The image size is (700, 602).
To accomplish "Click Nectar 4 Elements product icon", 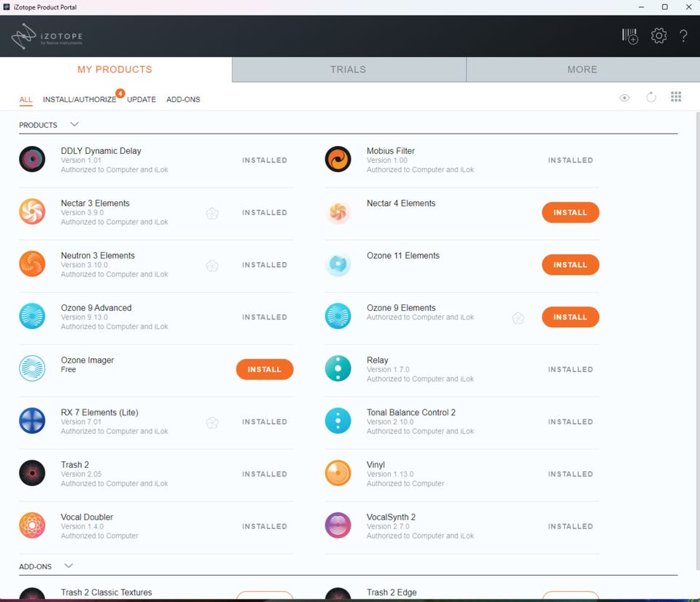I will pos(338,211).
